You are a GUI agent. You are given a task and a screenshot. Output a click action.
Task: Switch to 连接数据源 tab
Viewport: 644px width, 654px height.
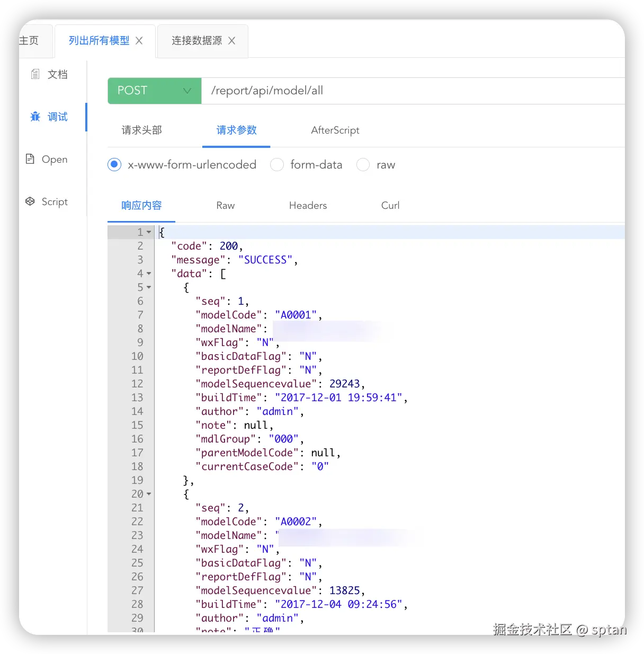point(196,41)
